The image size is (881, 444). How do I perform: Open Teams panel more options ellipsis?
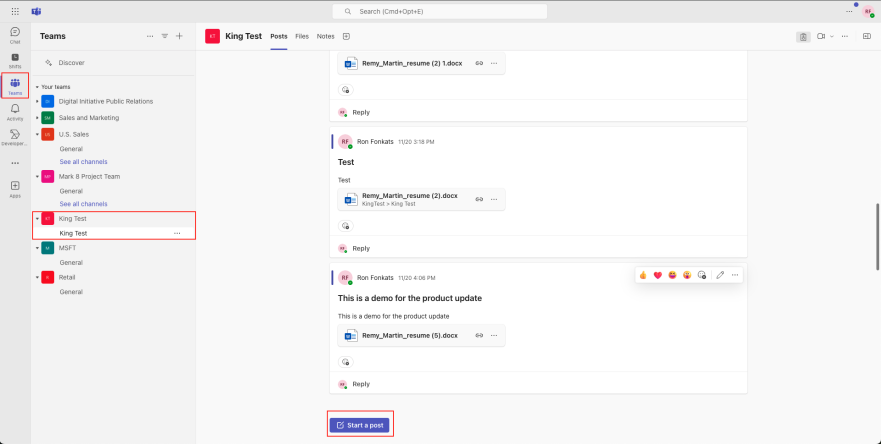150,36
